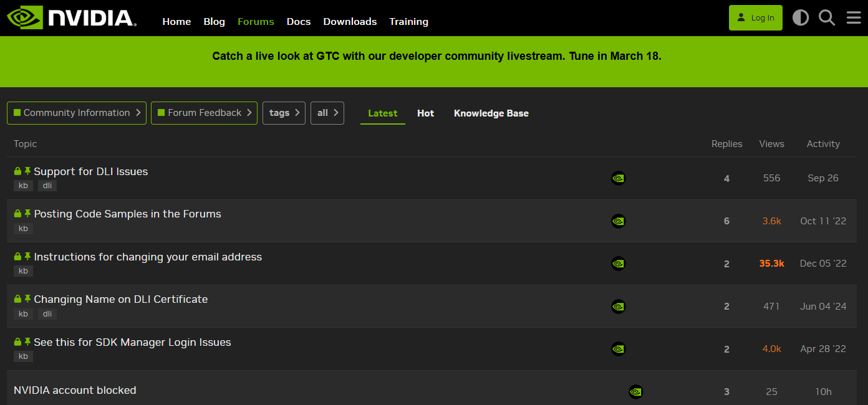Open the hamburger menu icon
This screenshot has height=405, width=868.
(854, 17)
